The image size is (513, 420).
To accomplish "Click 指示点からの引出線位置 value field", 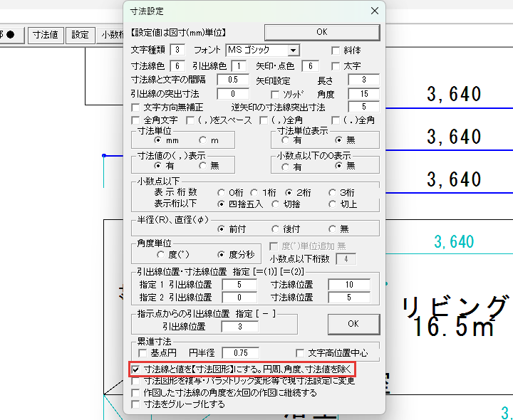I will tap(240, 327).
